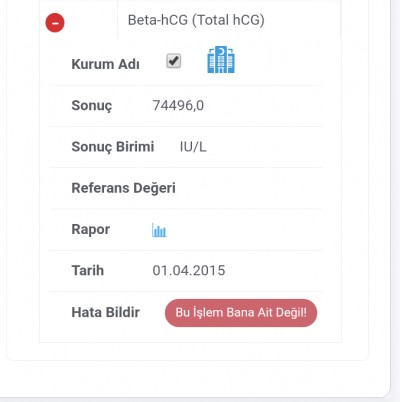This screenshot has height=402, width=400.
Task: Click the Referans Değeri label
Action: pos(123,188)
